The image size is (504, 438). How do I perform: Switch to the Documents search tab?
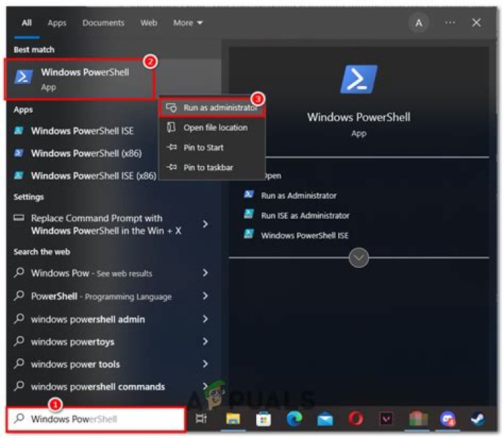pos(103,23)
